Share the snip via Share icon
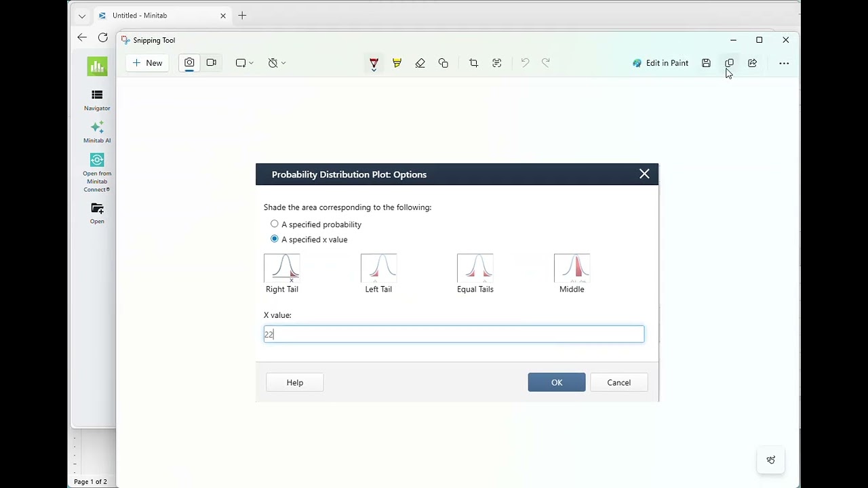The height and width of the screenshot is (488, 868). [x=752, y=63]
